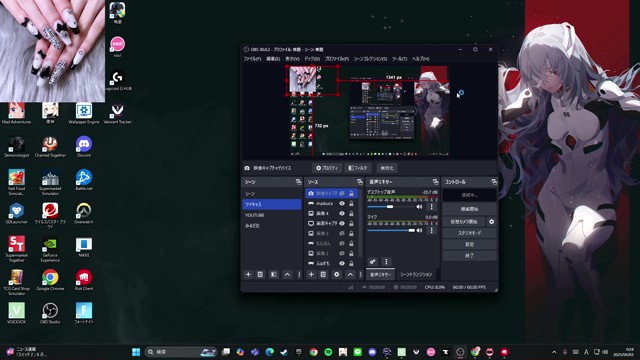The image size is (640, 360).
Task: Add a new scene with the plus icon
Action: [248, 274]
